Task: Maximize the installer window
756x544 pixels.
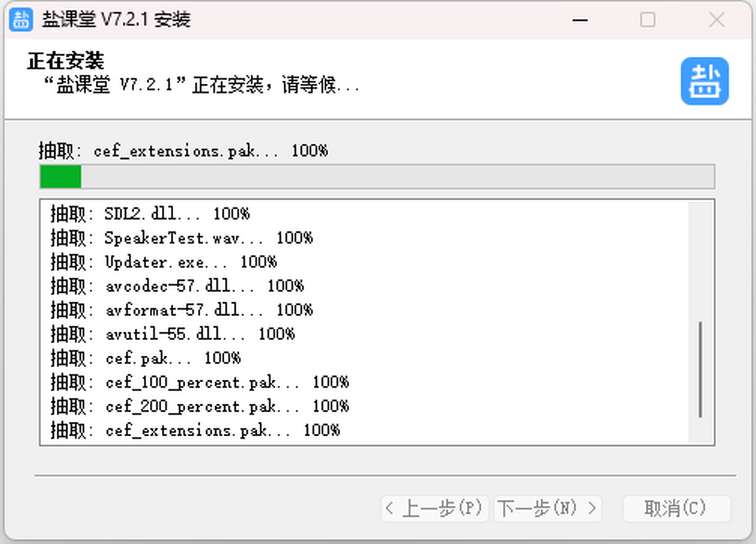Action: (x=648, y=20)
